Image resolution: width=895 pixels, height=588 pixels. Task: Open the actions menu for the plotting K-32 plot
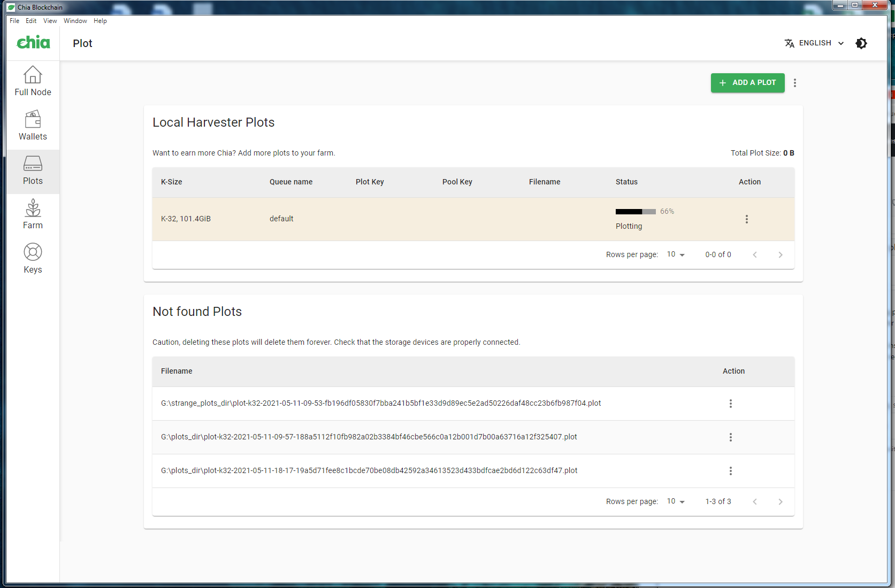tap(747, 219)
